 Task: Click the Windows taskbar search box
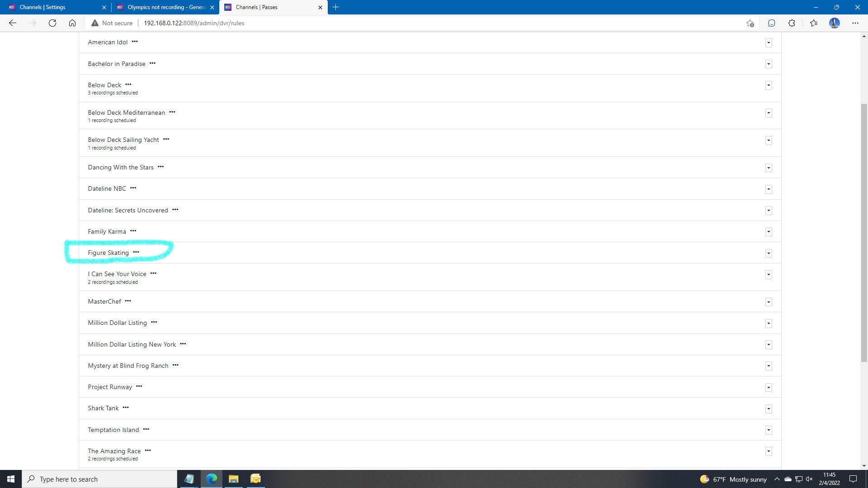99,479
